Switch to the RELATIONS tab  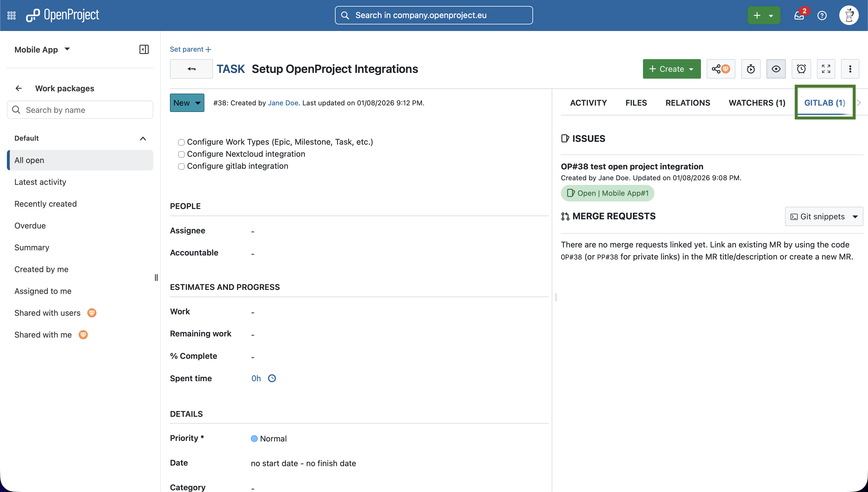click(x=687, y=103)
